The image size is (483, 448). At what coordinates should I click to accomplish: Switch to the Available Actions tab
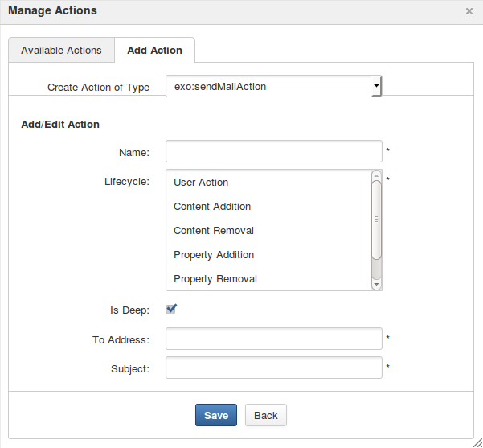[61, 50]
